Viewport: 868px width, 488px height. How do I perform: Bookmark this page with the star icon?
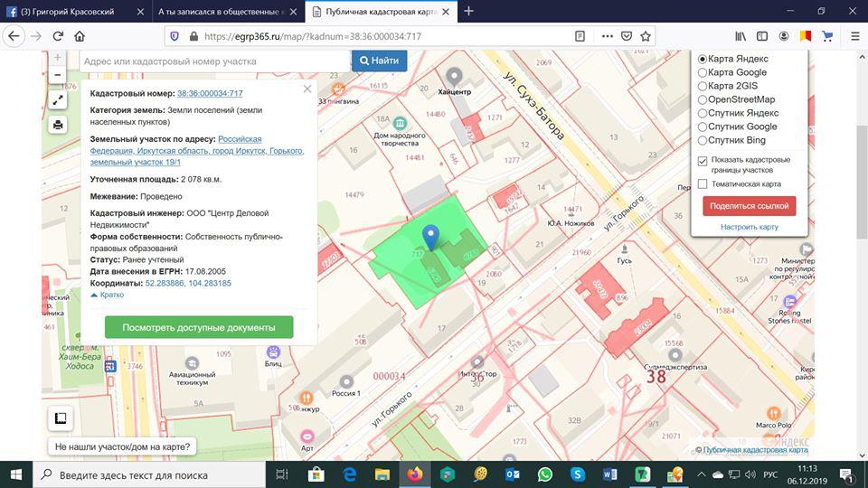pyautogui.click(x=646, y=36)
